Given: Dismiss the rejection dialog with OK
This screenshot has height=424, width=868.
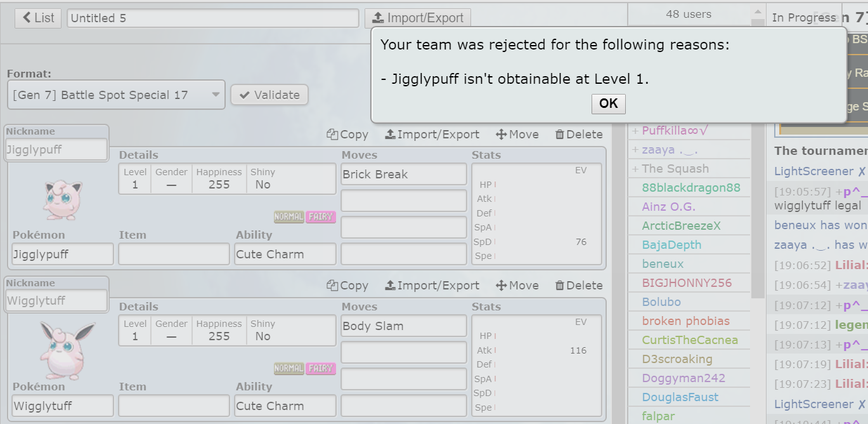Looking at the screenshot, I should 608,103.
